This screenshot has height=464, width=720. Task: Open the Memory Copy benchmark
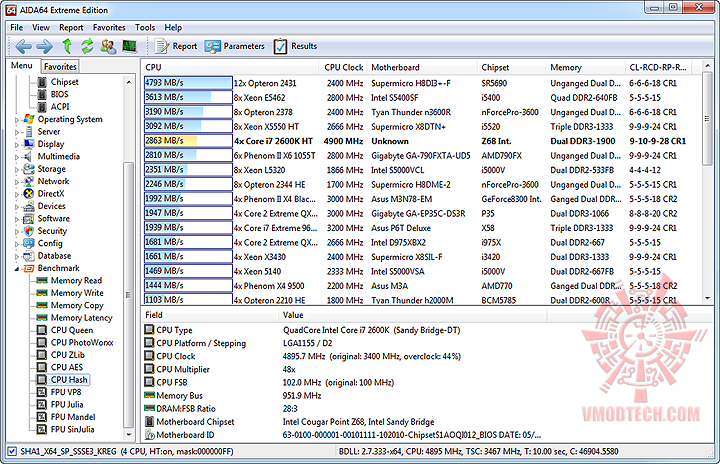pos(77,305)
